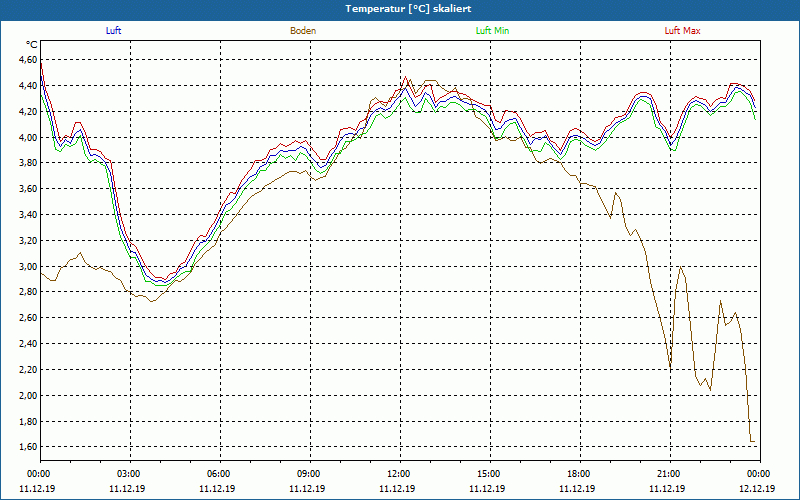Click the 3,20 y-axis value
The image size is (800, 500).
click(28, 240)
